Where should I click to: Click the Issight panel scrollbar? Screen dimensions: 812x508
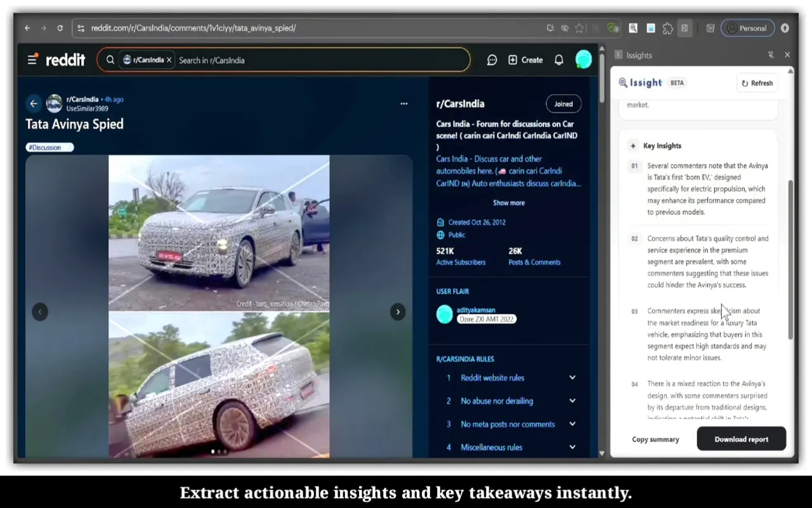coord(790,259)
